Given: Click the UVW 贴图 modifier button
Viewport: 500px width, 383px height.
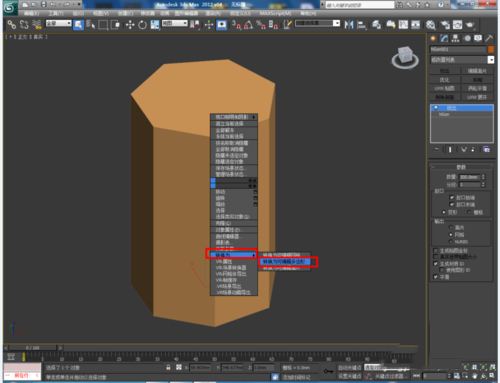Looking at the screenshot, I should (444, 88).
